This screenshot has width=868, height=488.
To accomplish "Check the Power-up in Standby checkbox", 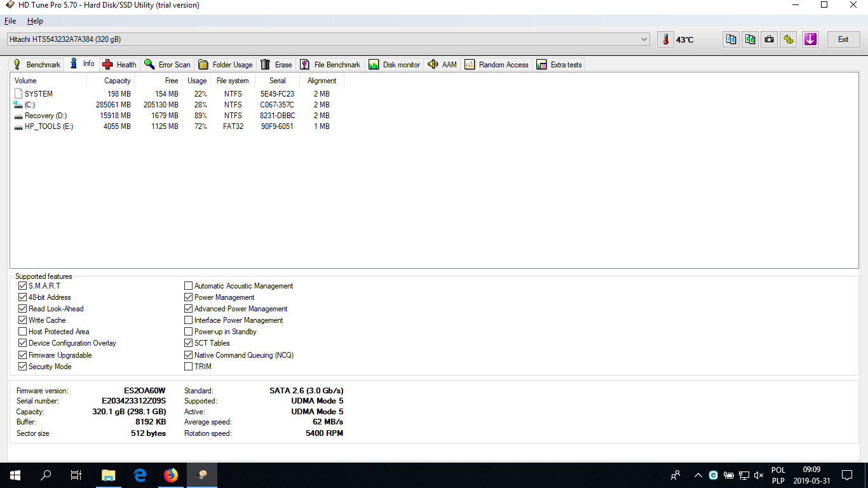I will [189, 332].
